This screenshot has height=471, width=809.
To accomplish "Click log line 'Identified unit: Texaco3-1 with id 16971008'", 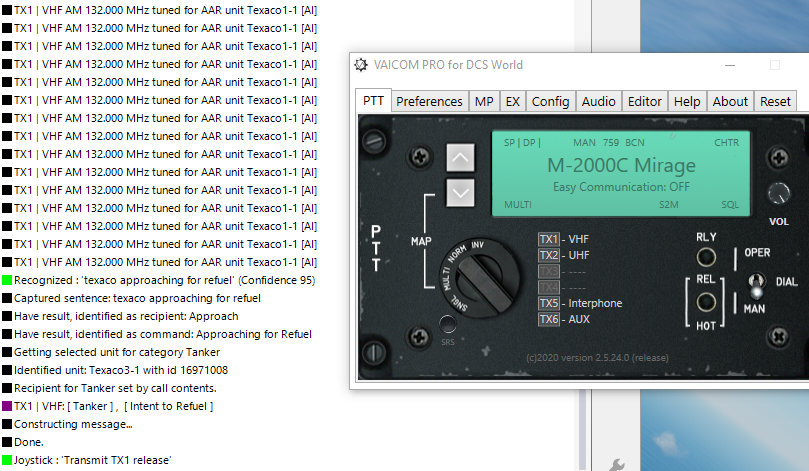I will pyautogui.click(x=121, y=370).
